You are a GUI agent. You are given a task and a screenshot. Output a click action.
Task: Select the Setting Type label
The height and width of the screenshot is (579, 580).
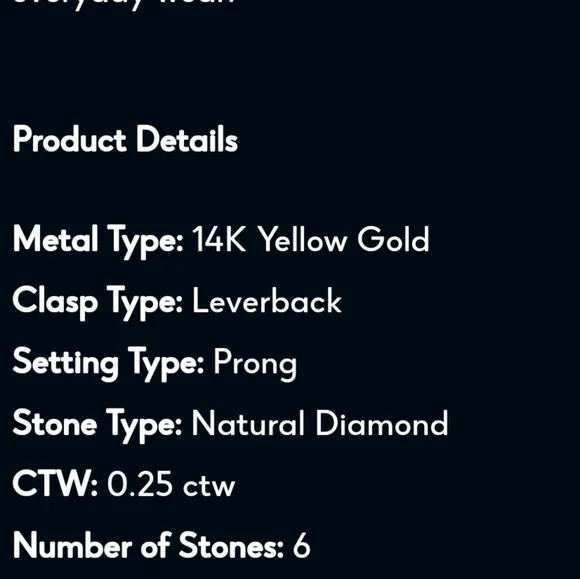(108, 364)
